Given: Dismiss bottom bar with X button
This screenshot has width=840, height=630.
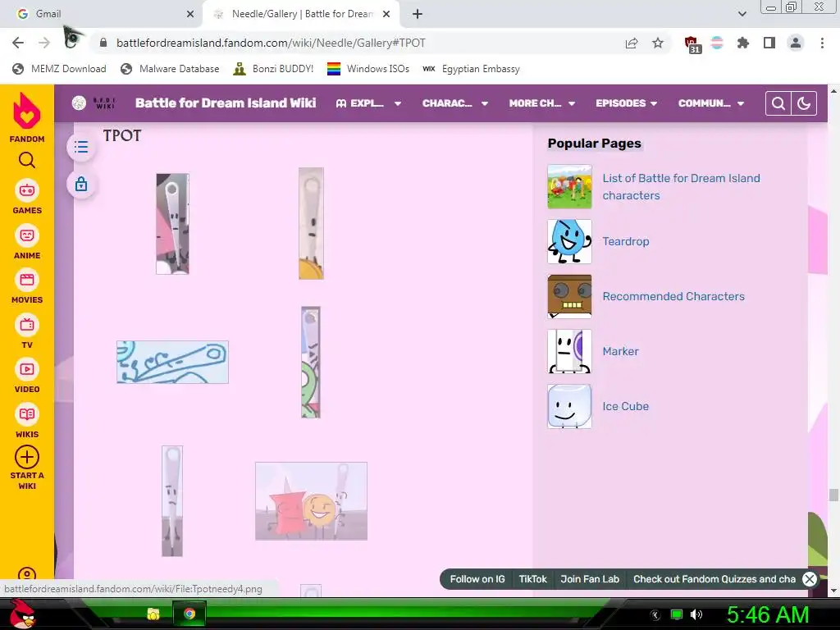Looking at the screenshot, I should pyautogui.click(x=810, y=579).
